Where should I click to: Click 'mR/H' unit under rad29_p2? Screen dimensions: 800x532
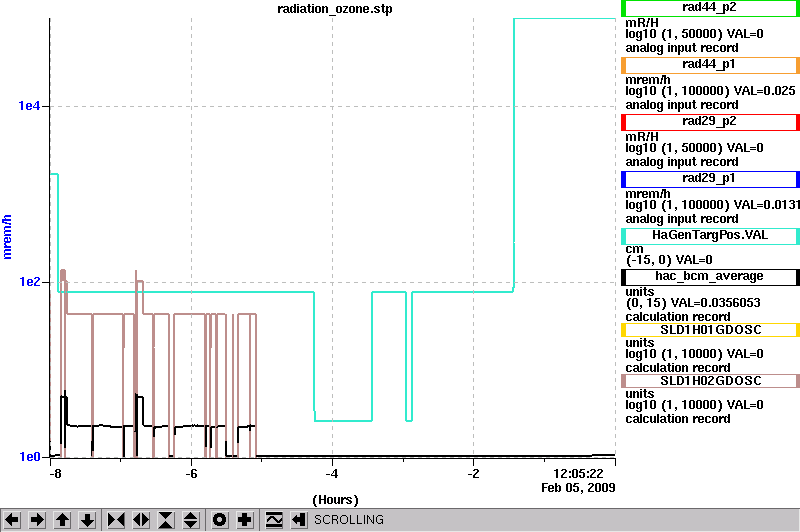point(642,137)
